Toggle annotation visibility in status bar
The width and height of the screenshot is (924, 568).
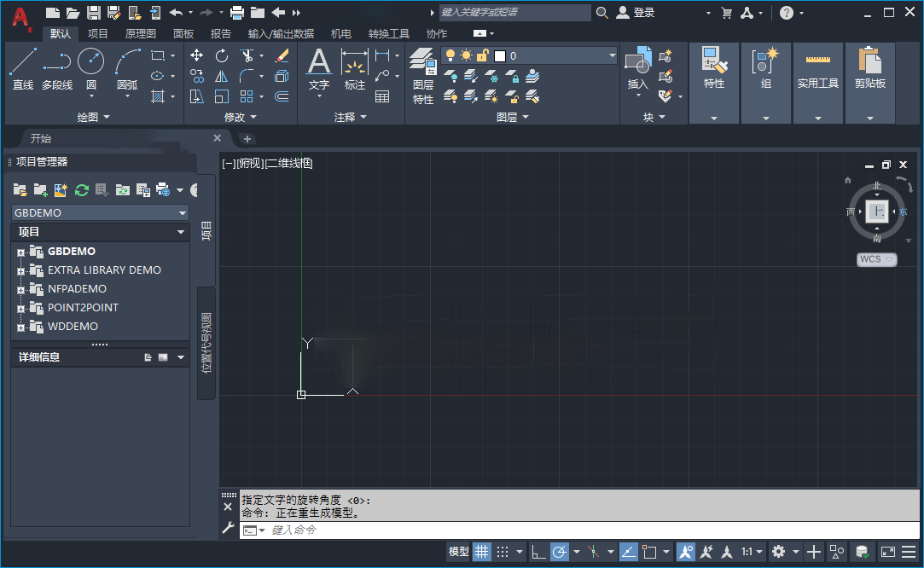pos(685,552)
